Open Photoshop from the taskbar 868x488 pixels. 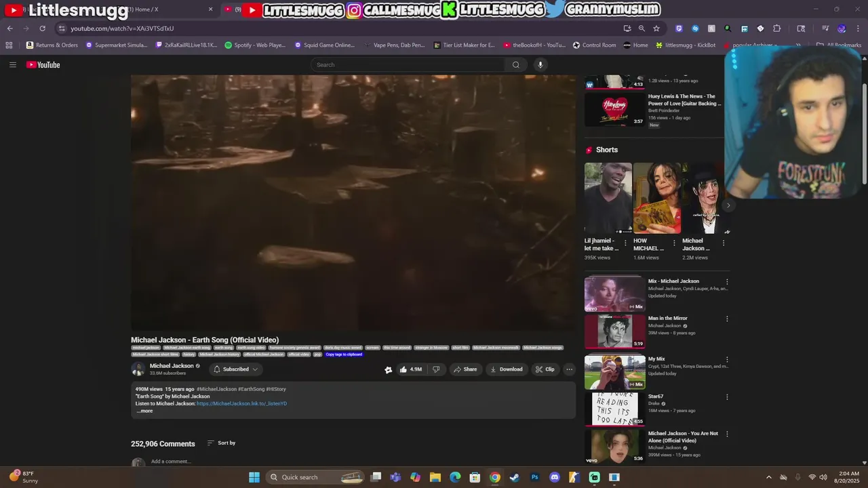click(x=534, y=477)
